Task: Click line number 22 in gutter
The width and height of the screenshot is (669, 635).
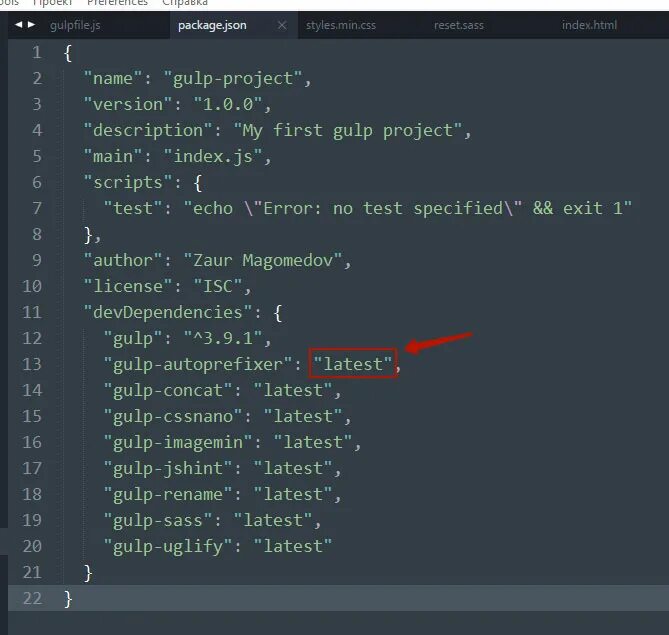Action: [x=32, y=598]
